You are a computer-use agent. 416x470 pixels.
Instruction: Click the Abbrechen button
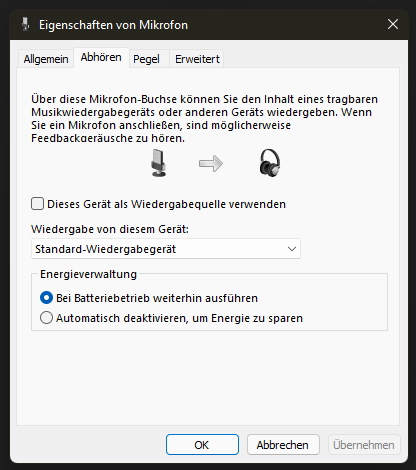click(283, 445)
